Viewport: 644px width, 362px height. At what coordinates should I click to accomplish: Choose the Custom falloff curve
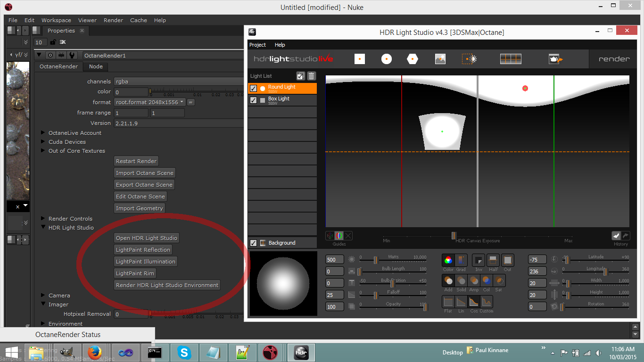tap(487, 302)
